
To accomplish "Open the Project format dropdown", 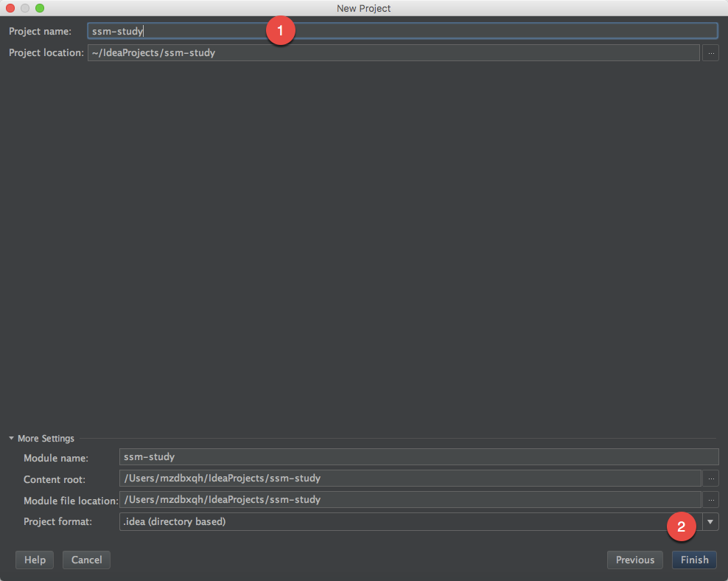I will (710, 521).
